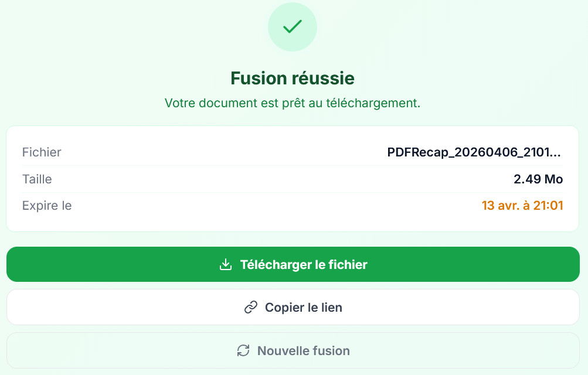Click the download arrow glyph inside Télécharger le fichier
The width and height of the screenshot is (588, 375).
pos(225,264)
